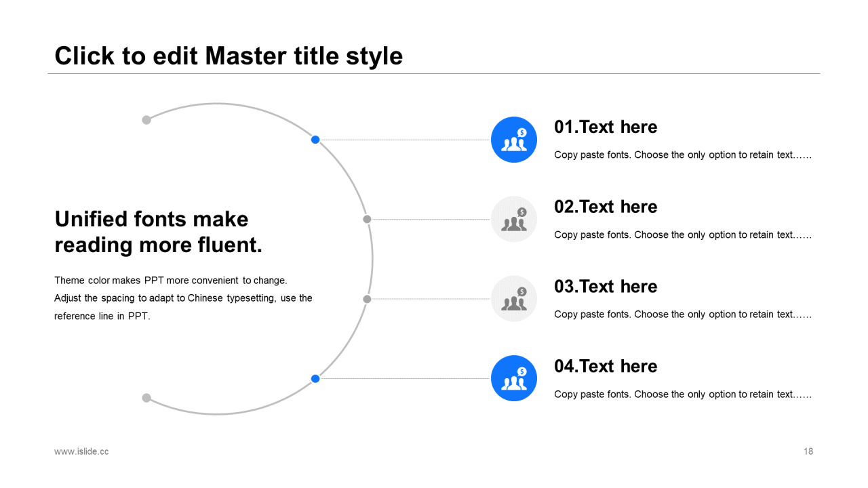This screenshot has width=868, height=488.
Task: Click the blue people icon beside 01.Text here
Action: [513, 140]
